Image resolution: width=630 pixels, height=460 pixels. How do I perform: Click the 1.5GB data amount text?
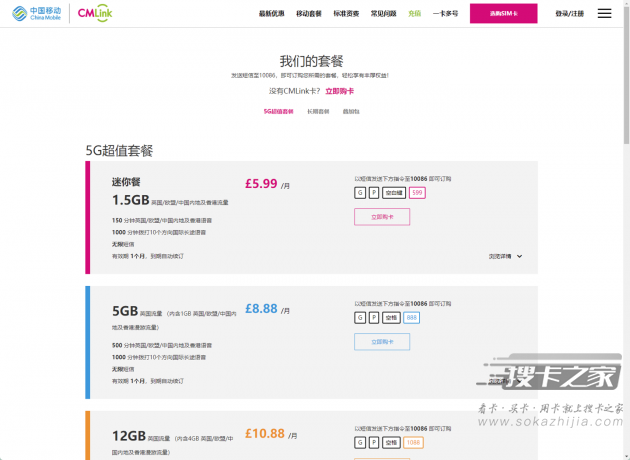tap(131, 200)
